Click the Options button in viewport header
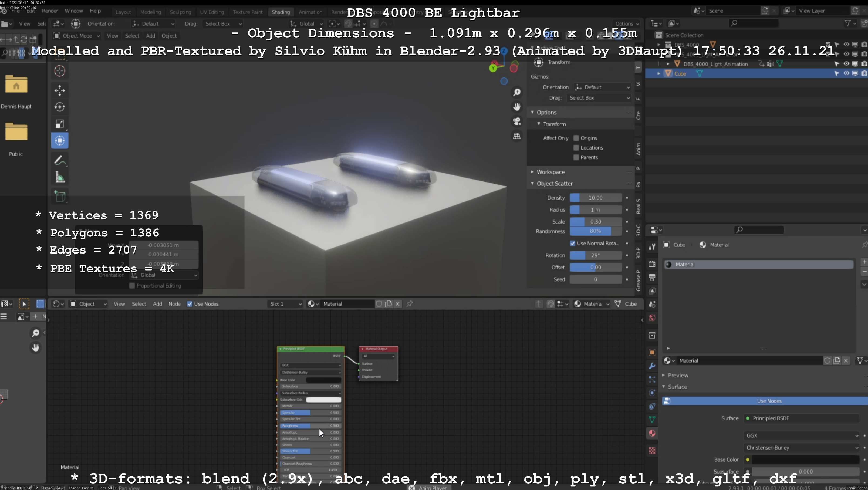Screen dimensions: 868x490 tap(626, 23)
